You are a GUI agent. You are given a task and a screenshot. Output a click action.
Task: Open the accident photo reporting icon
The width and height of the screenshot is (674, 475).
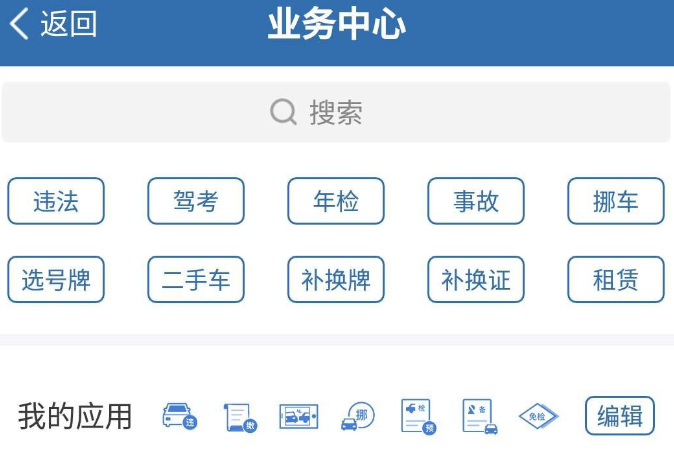tap(299, 416)
